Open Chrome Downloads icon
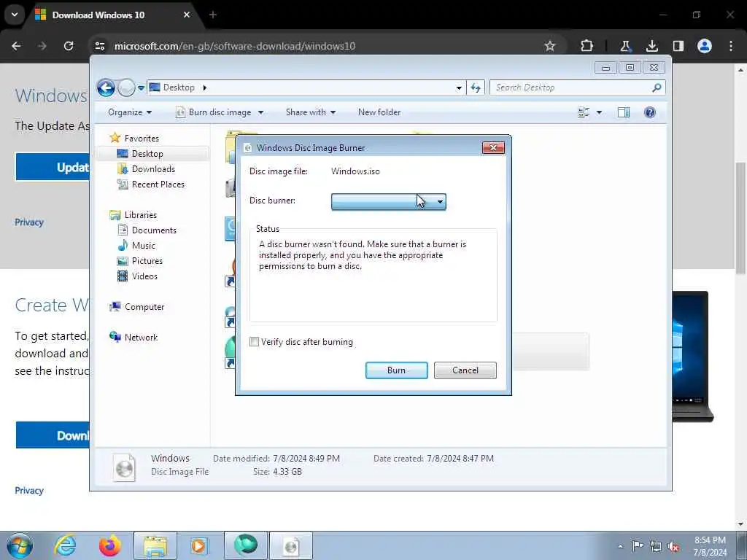This screenshot has width=747, height=560. tap(651, 46)
